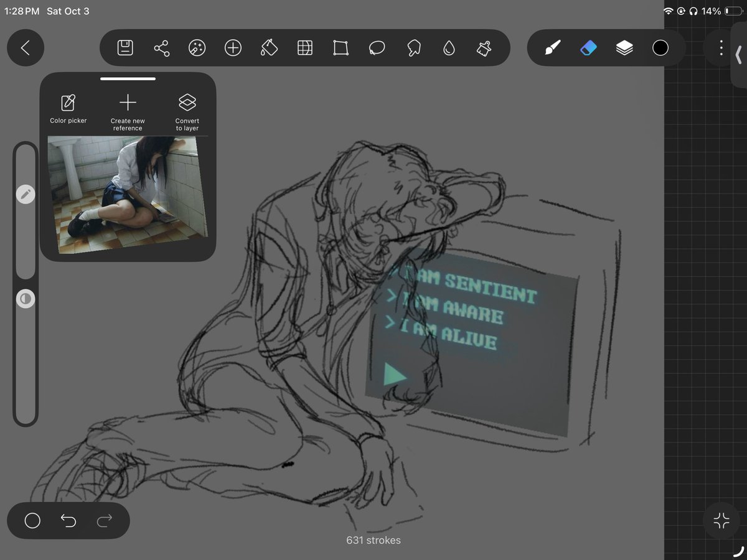Tap the 631 strokes counter
The height and width of the screenshot is (560, 747).
[374, 540]
